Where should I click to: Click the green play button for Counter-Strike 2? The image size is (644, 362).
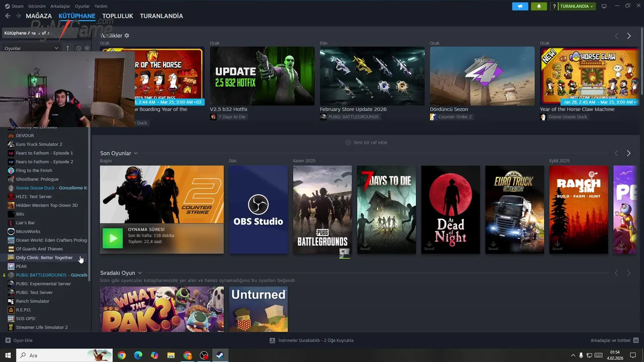(113, 238)
